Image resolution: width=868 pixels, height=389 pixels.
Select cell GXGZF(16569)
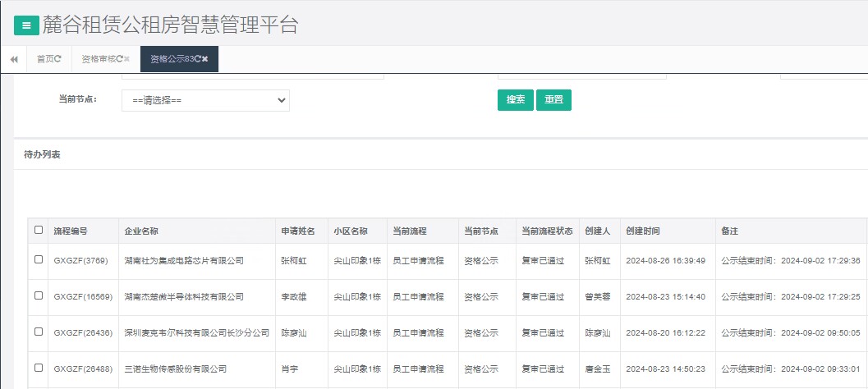click(x=83, y=296)
